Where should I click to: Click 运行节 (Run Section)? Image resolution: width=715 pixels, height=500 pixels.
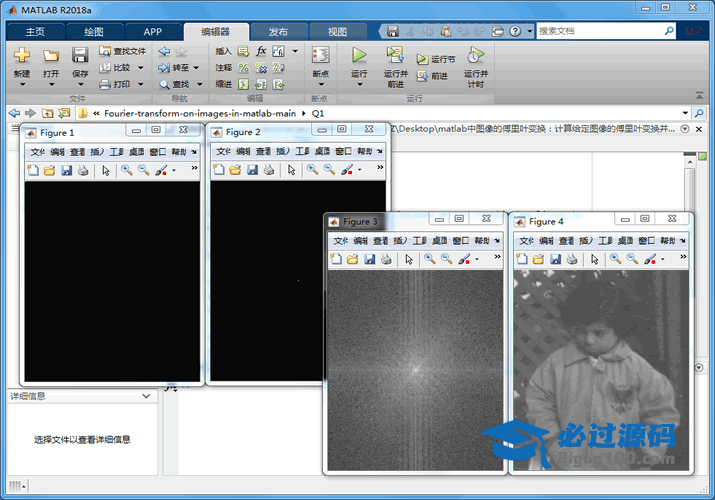436,59
